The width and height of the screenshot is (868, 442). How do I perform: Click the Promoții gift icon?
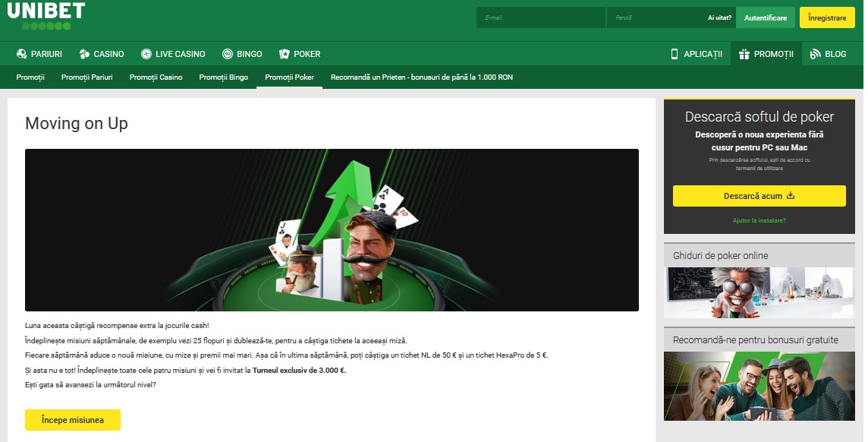coord(744,54)
